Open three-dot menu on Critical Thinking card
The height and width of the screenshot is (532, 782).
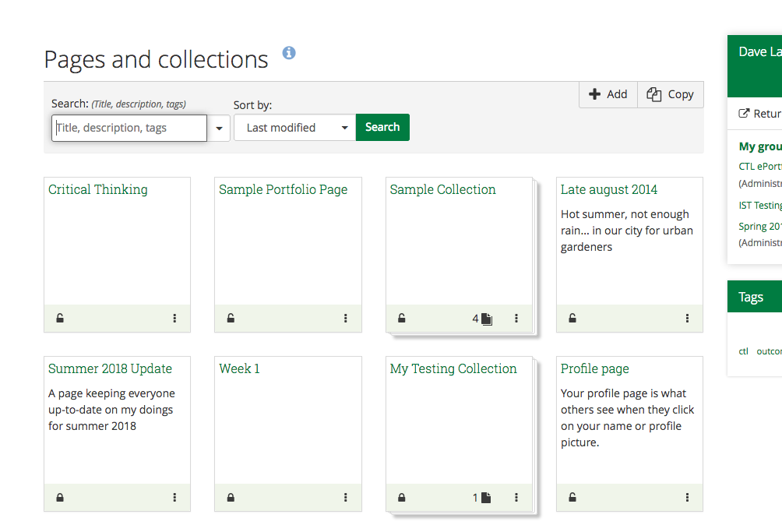174,318
